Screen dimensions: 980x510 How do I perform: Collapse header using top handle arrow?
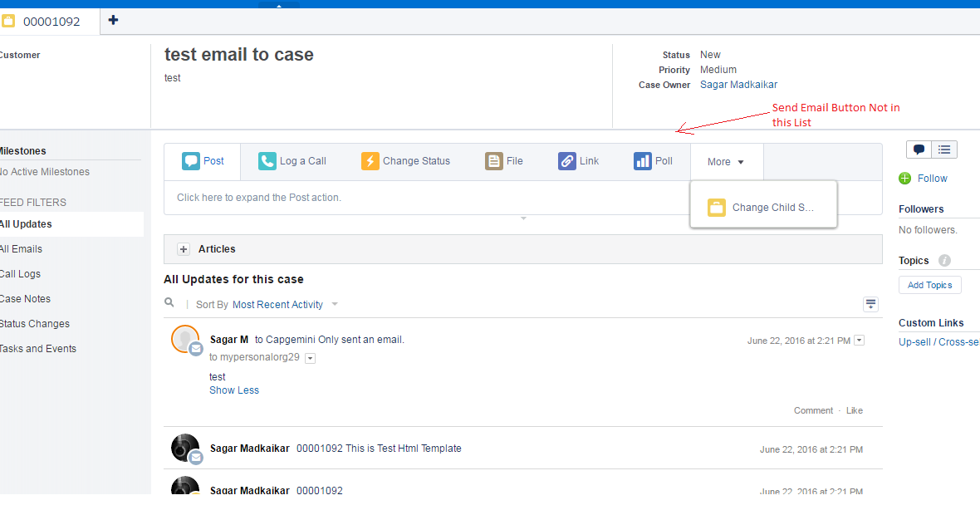279,4
